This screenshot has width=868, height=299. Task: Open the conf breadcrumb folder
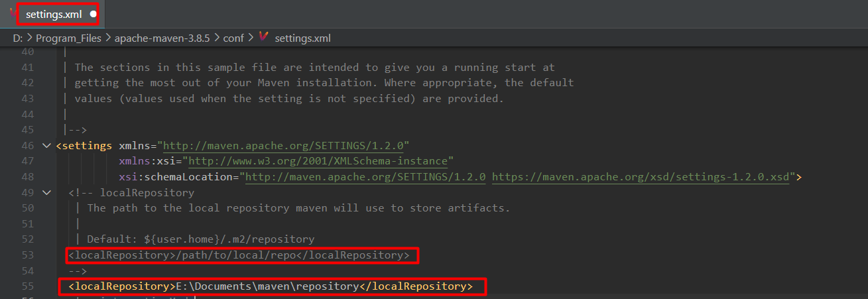click(x=233, y=38)
